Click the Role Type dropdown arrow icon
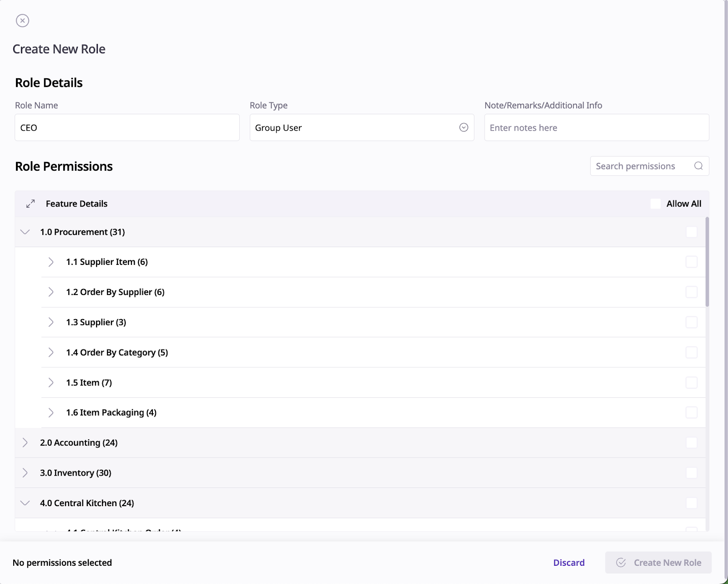 (464, 128)
